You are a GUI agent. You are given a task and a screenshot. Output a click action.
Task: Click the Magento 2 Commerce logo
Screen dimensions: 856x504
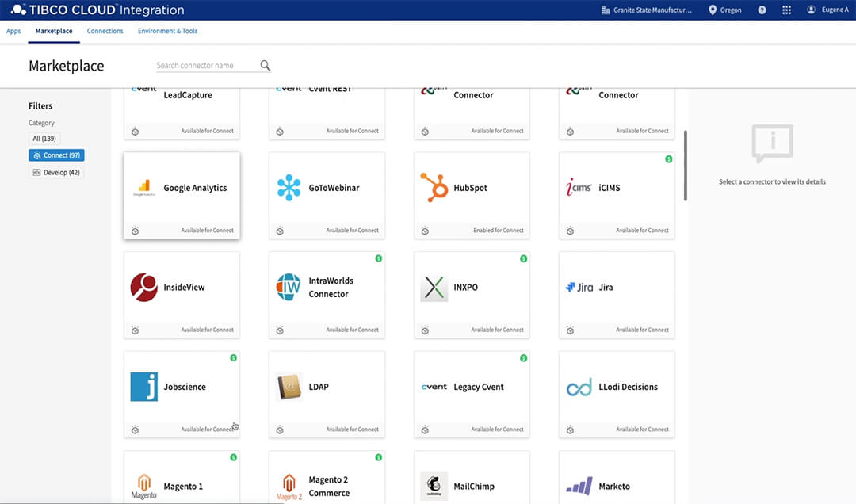click(x=289, y=487)
